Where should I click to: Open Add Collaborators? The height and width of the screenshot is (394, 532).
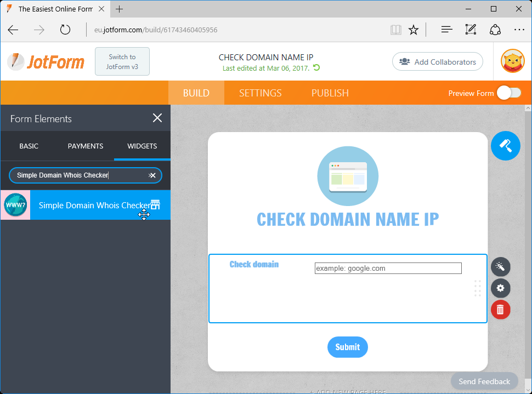pos(437,61)
